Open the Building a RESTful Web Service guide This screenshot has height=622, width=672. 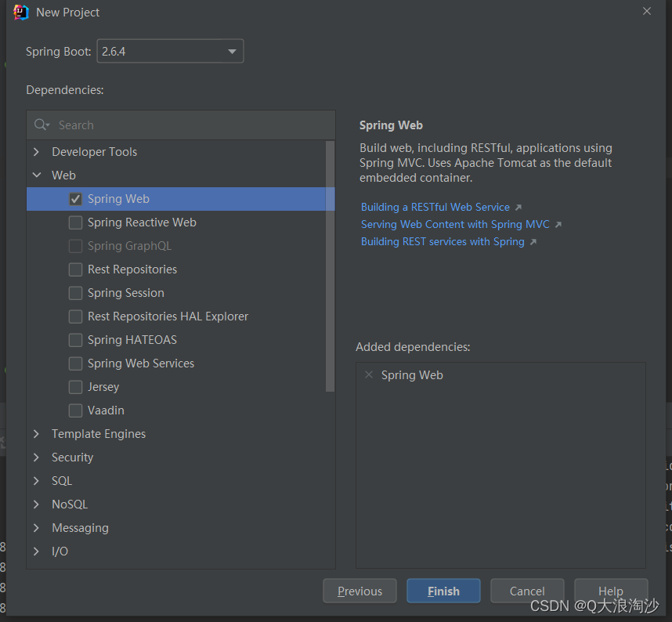click(435, 206)
